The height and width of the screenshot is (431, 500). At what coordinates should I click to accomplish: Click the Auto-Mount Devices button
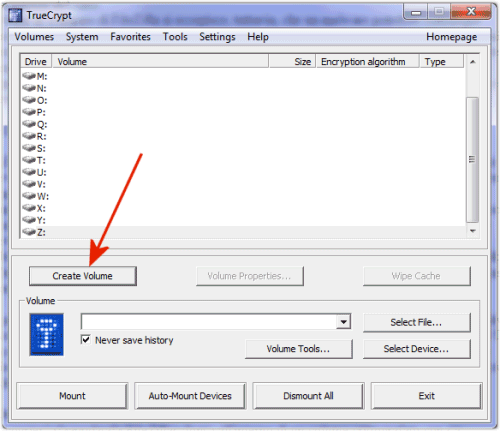point(190,396)
